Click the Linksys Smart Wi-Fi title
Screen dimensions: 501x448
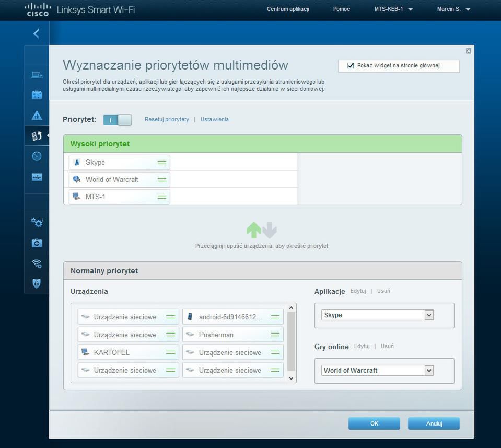(96, 9)
